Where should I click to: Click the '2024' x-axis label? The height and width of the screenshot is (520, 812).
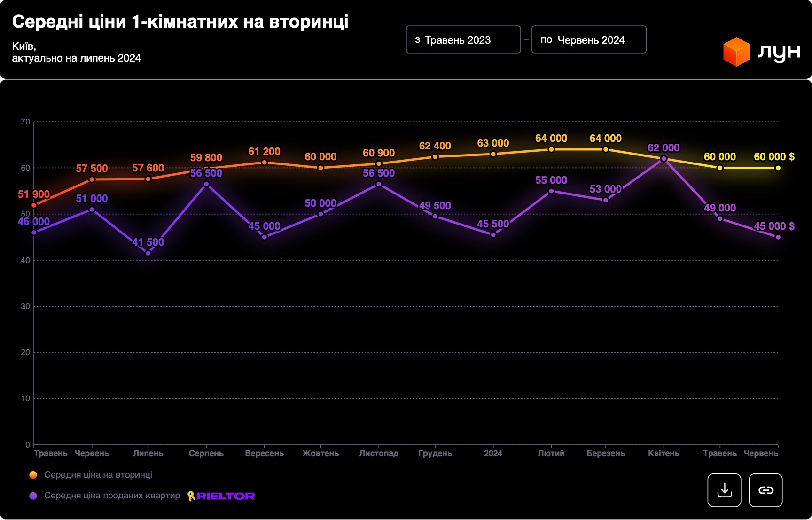pos(493,453)
